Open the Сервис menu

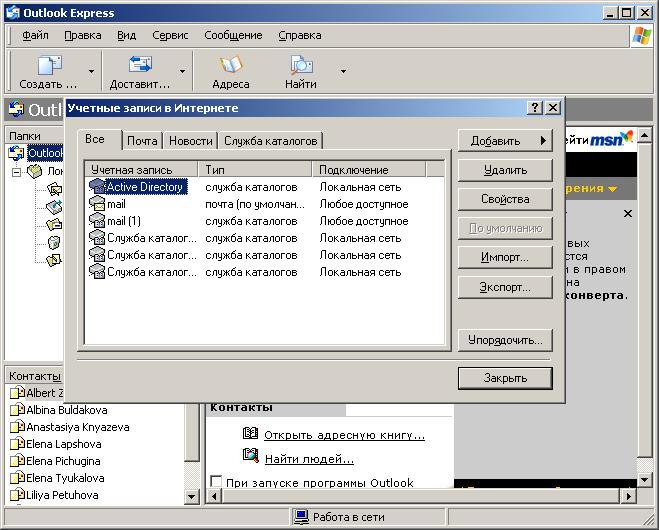(x=170, y=35)
